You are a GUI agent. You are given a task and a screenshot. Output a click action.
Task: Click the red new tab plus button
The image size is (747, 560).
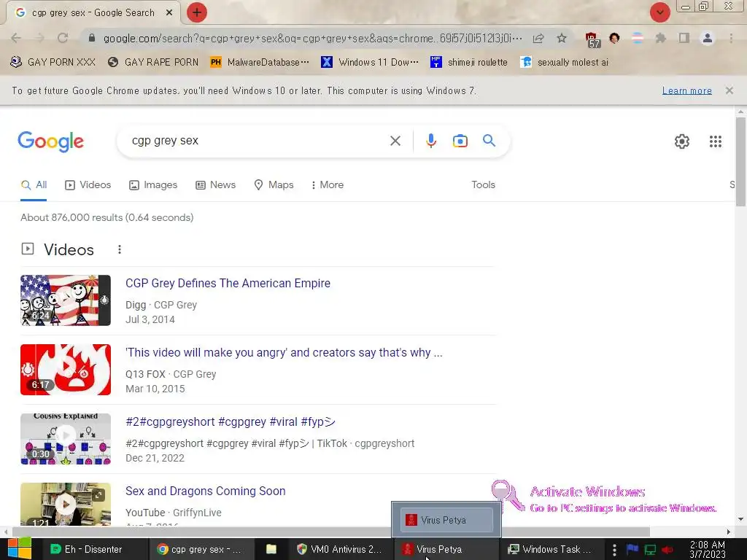[x=197, y=12]
